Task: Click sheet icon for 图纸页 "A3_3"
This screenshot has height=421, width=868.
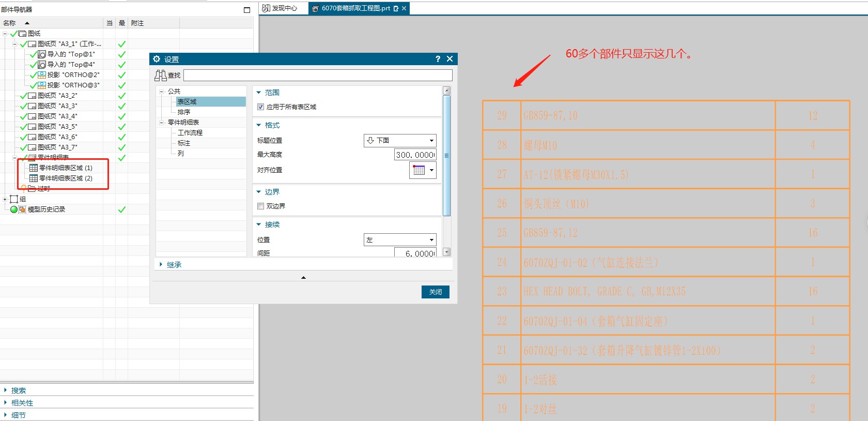Action: pos(32,106)
